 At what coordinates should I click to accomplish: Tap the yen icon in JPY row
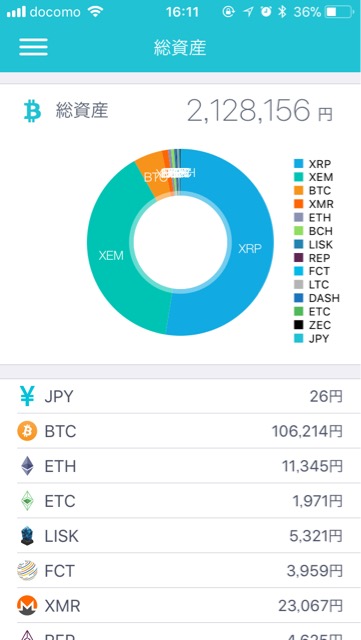[27, 396]
